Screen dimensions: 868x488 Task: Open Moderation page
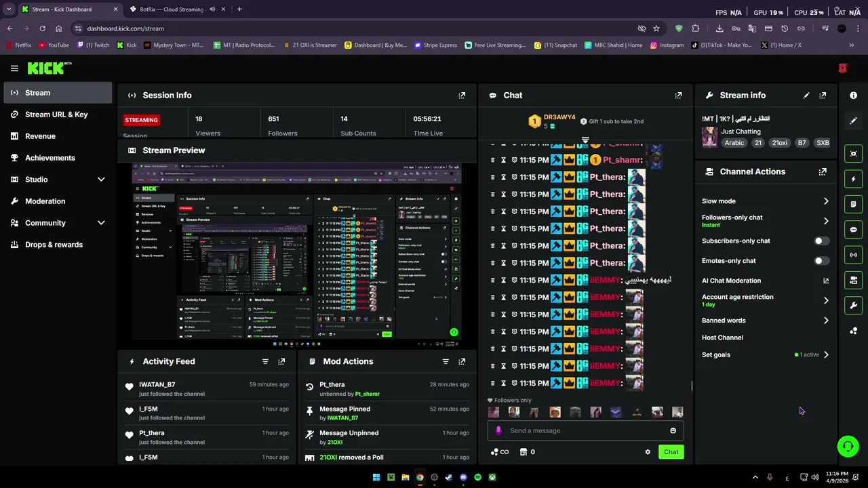[x=58, y=201]
